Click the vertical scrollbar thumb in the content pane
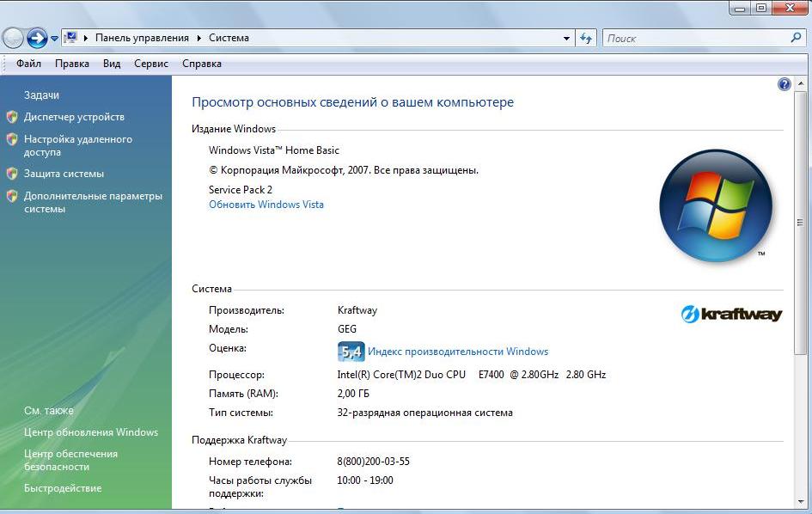This screenshot has height=514, width=812. click(x=800, y=223)
